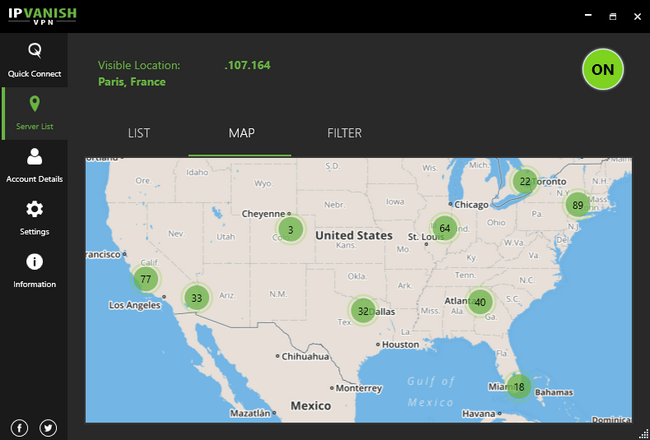Click the Quick Connect label
The image size is (650, 440).
pyautogui.click(x=34, y=74)
